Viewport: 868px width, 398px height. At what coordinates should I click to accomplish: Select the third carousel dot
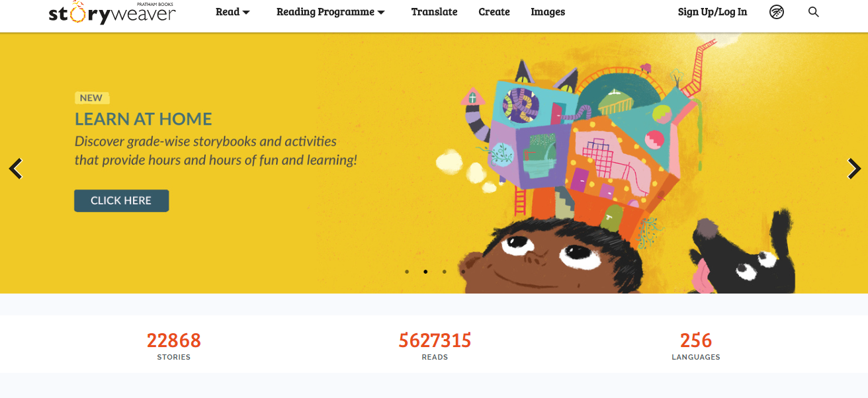tap(444, 272)
